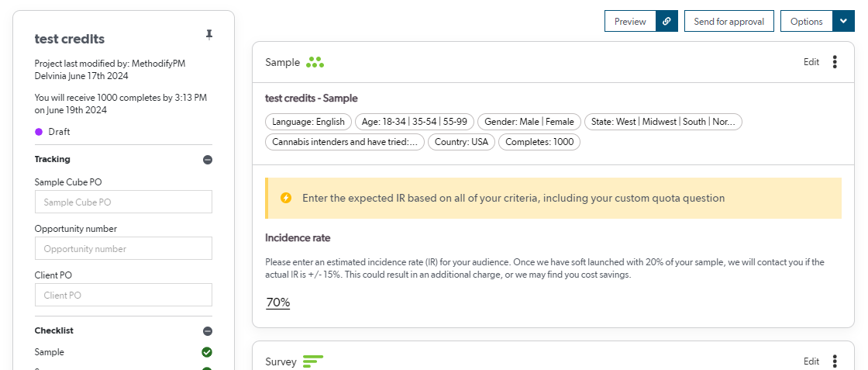Viewport: 868px width, 370px height.
Task: Click the Client PO input field
Action: (123, 296)
